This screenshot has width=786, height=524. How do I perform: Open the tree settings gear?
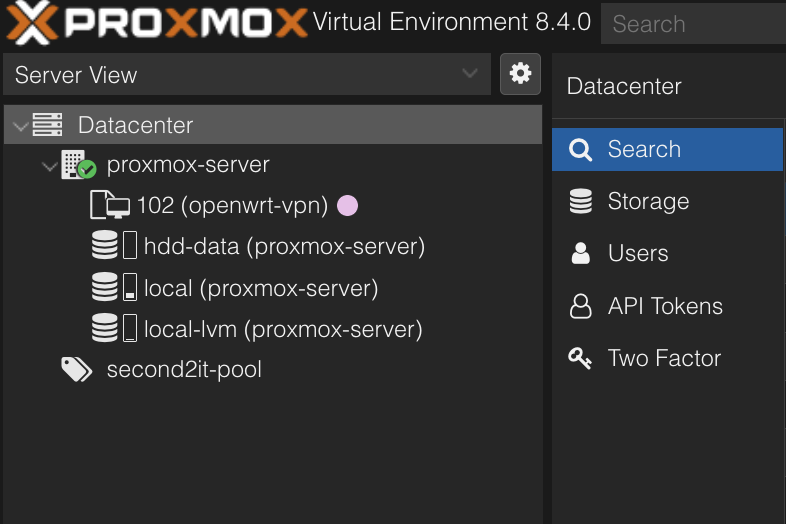tap(520, 74)
